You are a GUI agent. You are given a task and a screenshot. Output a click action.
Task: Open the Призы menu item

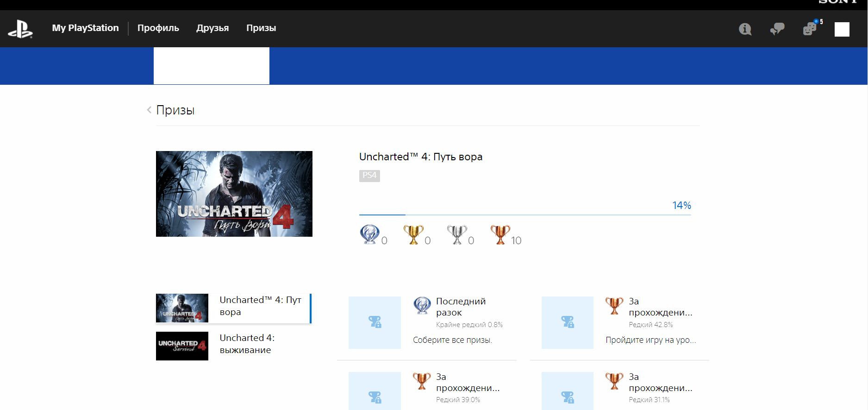[x=261, y=28]
